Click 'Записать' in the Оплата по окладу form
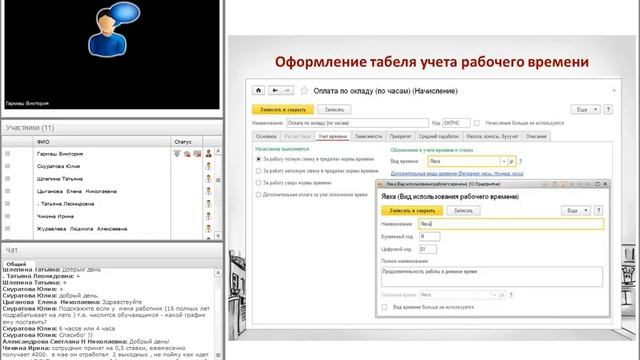The width and height of the screenshot is (640, 360). 334,109
